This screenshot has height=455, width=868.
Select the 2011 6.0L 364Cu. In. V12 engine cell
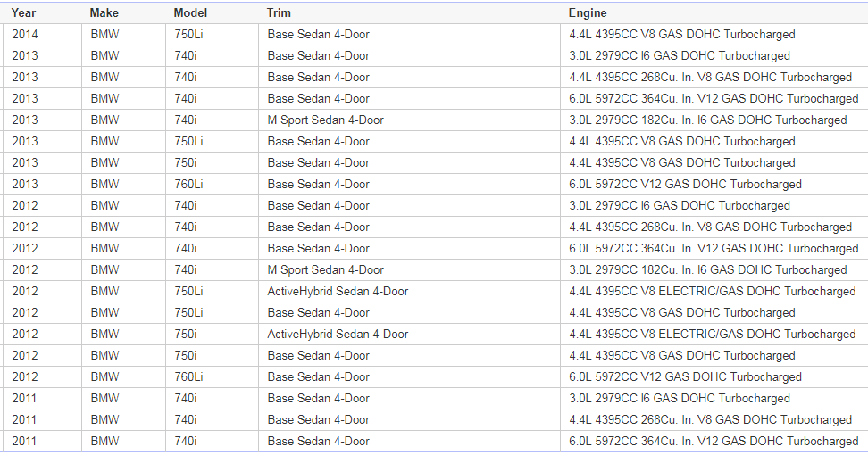pos(714,442)
